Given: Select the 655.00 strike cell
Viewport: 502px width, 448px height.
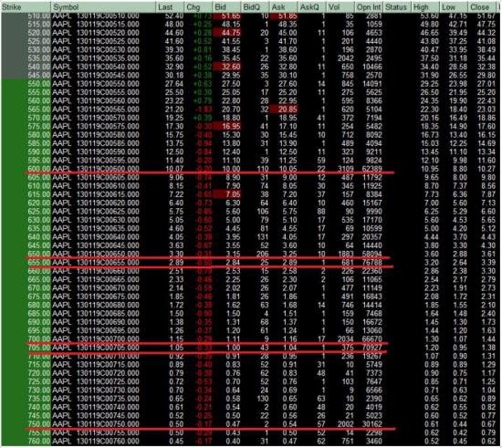Looking at the screenshot, I should [x=38, y=263].
